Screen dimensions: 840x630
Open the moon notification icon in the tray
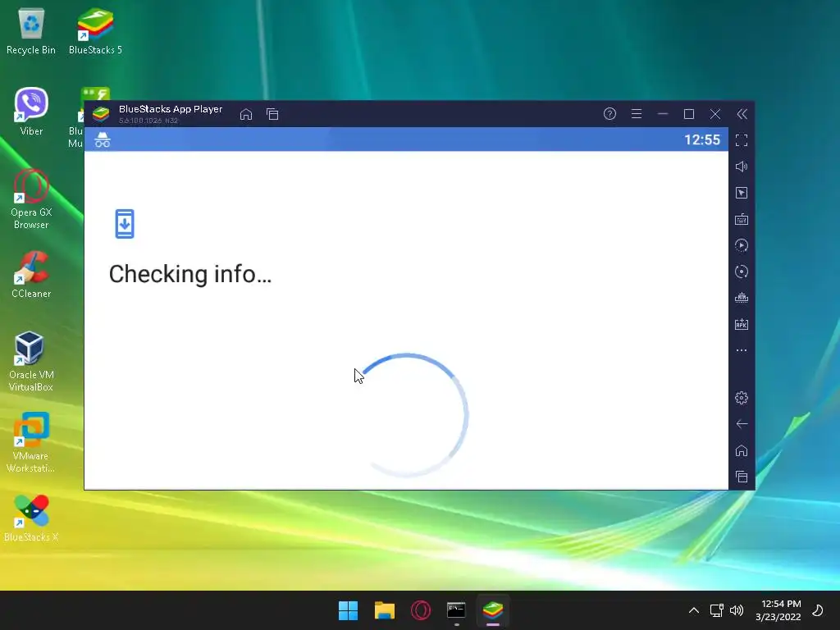(x=818, y=610)
